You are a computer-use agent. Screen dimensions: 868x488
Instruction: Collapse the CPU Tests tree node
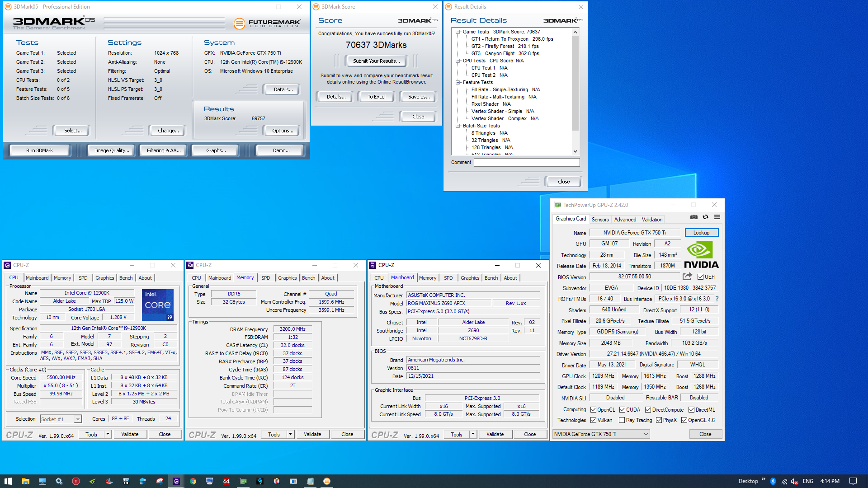pos(458,61)
